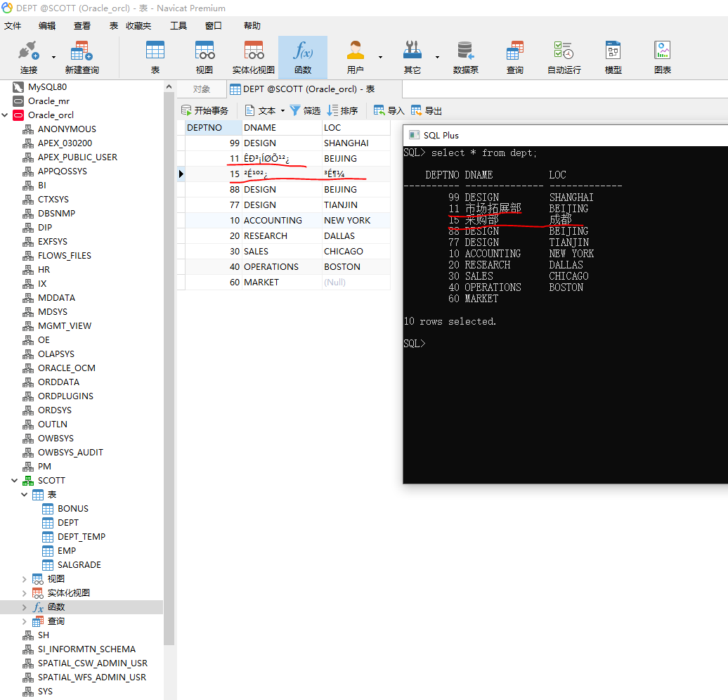Click the CHICAGO cell in grid
Viewport: 728px width, 700px height.
tap(356, 252)
